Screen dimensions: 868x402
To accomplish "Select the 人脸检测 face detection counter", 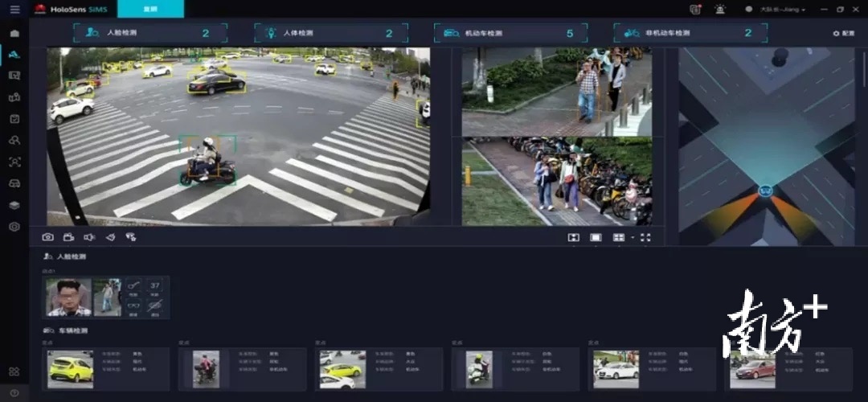I will pos(150,33).
